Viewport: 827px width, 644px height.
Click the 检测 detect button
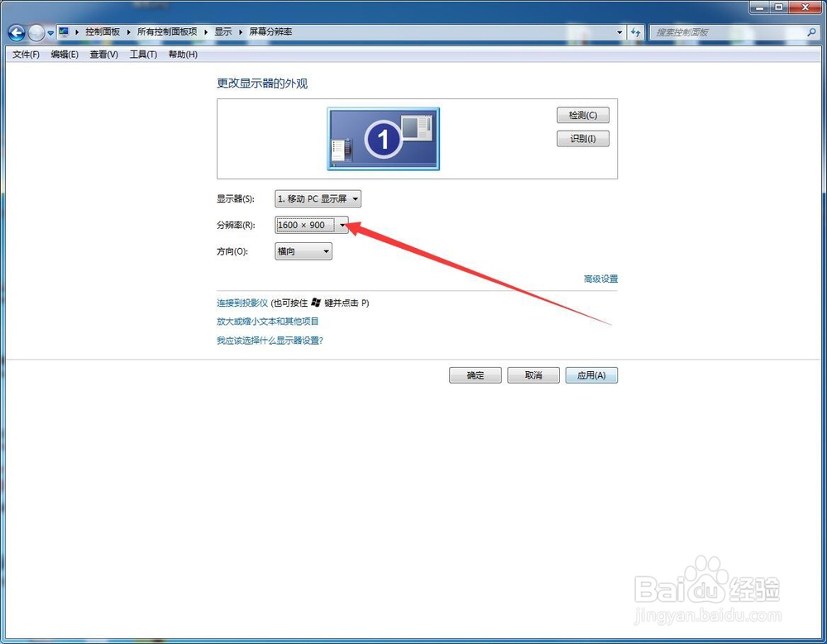(x=582, y=115)
